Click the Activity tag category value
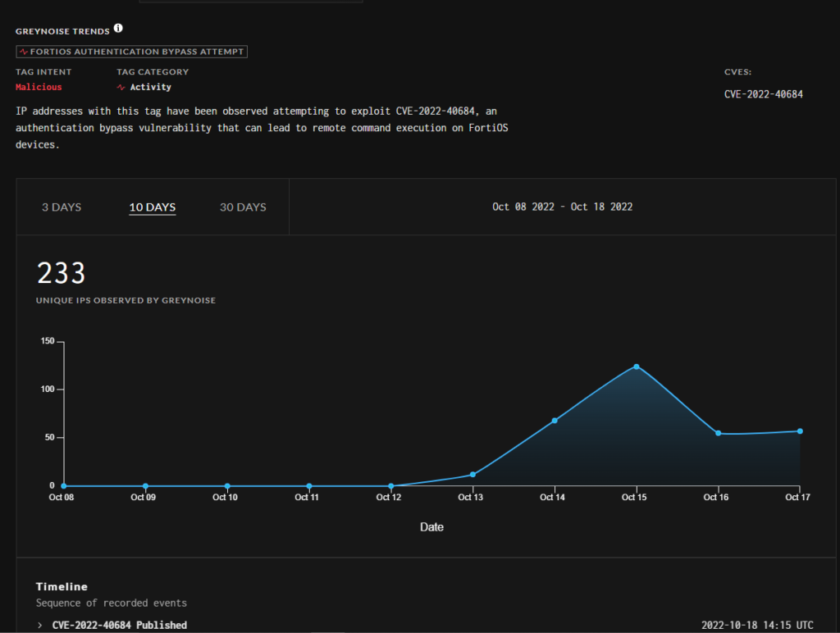 (x=151, y=87)
